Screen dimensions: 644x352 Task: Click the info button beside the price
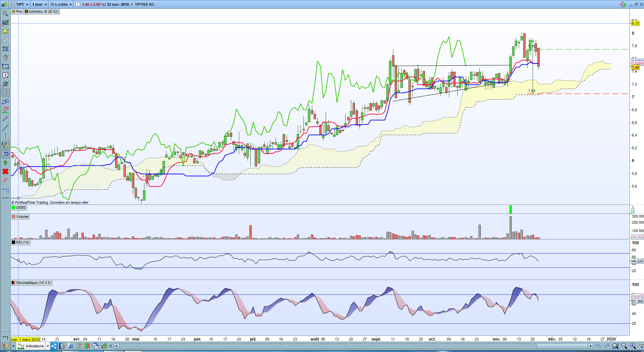[78, 4]
